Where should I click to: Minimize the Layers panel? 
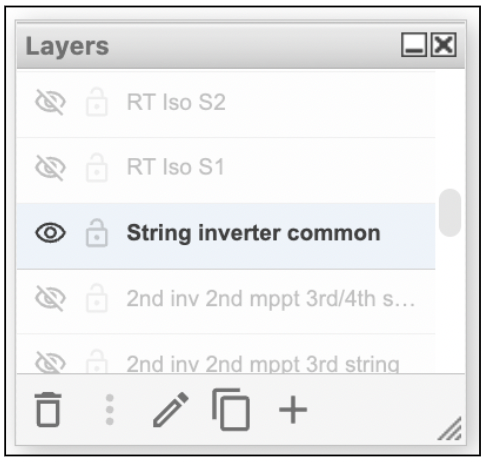tap(414, 45)
